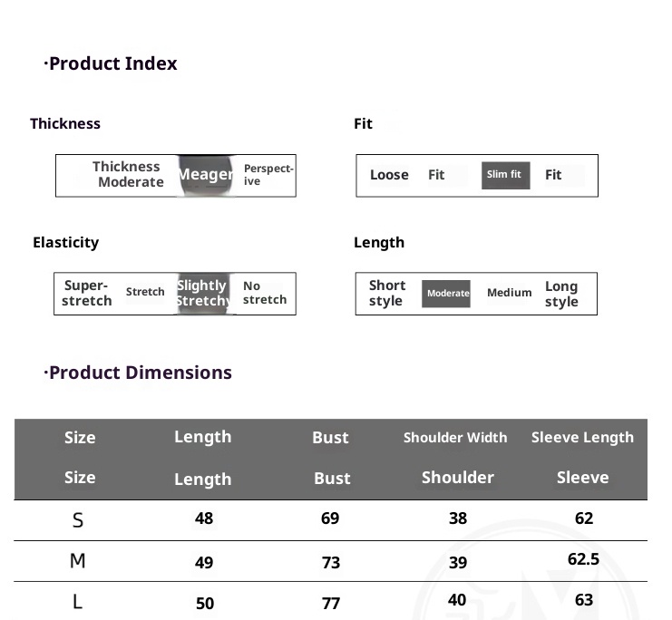Viewport: 672px width, 620px height.
Task: Click the Perspective thickness option
Action: [268, 175]
